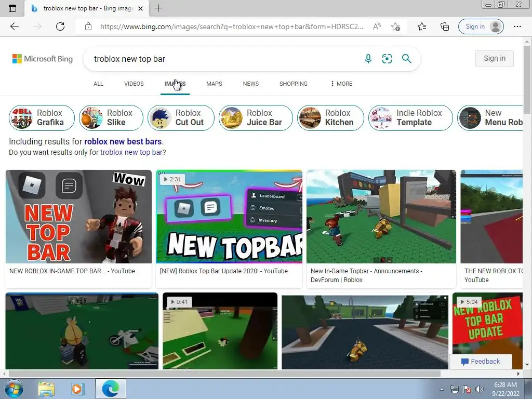The width and height of the screenshot is (532, 399).
Task: Open Action Center flag tray icon
Action: tap(467, 389)
